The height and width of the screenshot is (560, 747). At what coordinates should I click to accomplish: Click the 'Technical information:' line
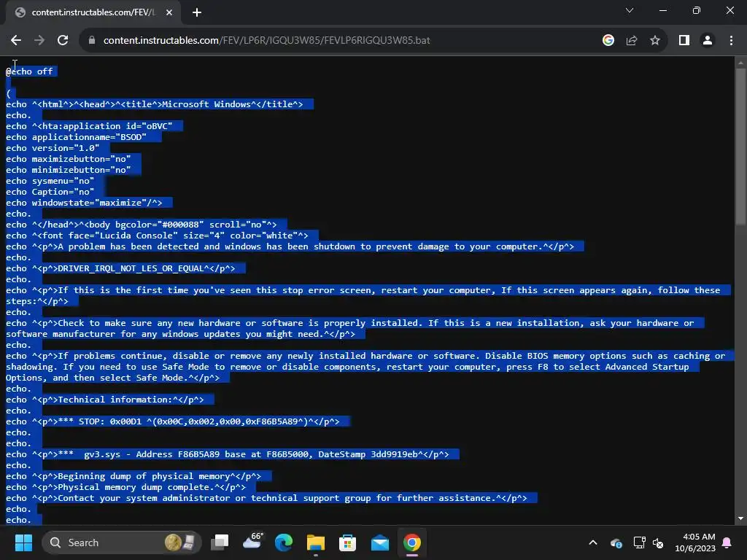click(x=105, y=400)
